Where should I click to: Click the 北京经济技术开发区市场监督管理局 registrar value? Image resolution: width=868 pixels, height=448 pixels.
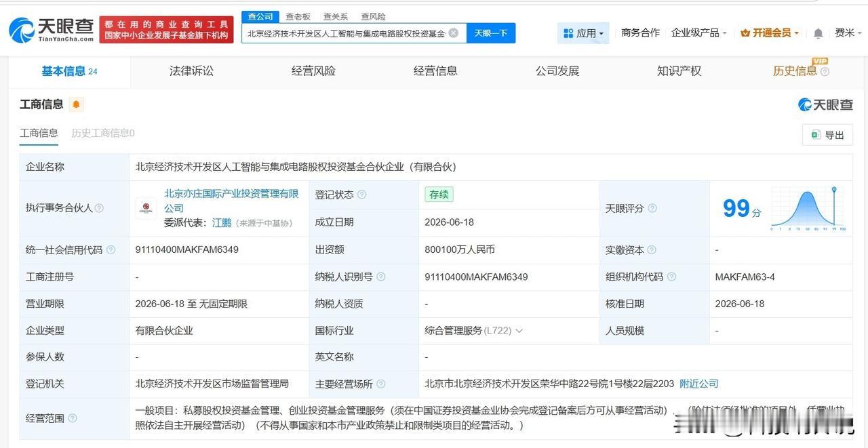click(x=212, y=384)
